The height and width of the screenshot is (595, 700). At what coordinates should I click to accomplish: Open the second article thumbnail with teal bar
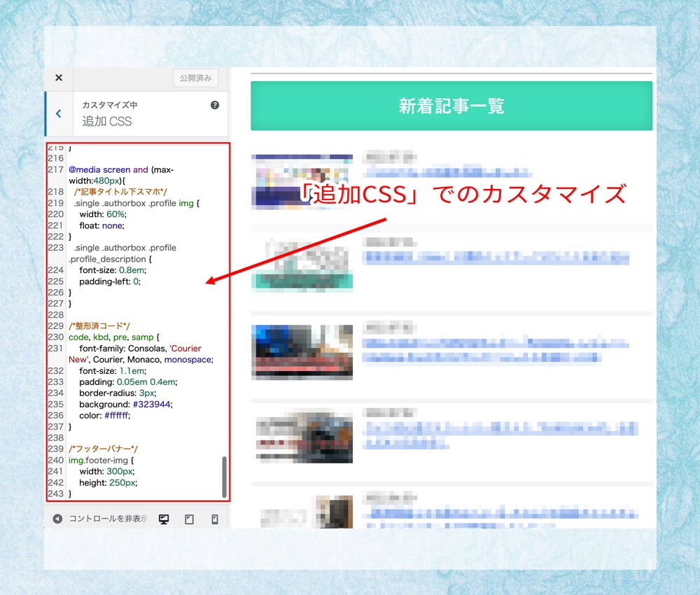302,265
